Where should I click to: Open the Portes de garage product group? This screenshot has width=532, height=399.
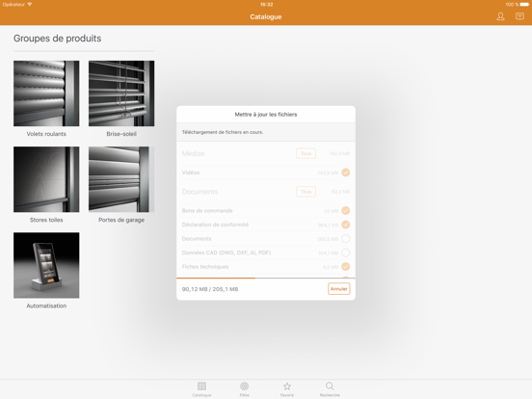(x=121, y=179)
